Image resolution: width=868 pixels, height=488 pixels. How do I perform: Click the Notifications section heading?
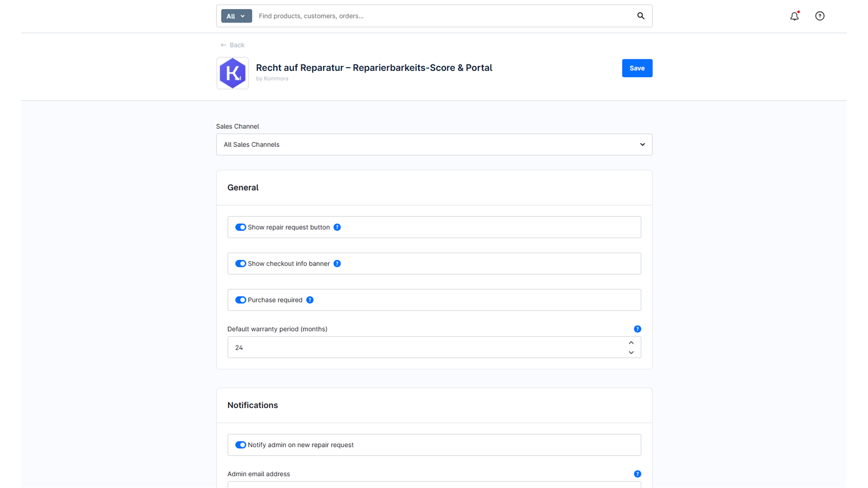(252, 405)
